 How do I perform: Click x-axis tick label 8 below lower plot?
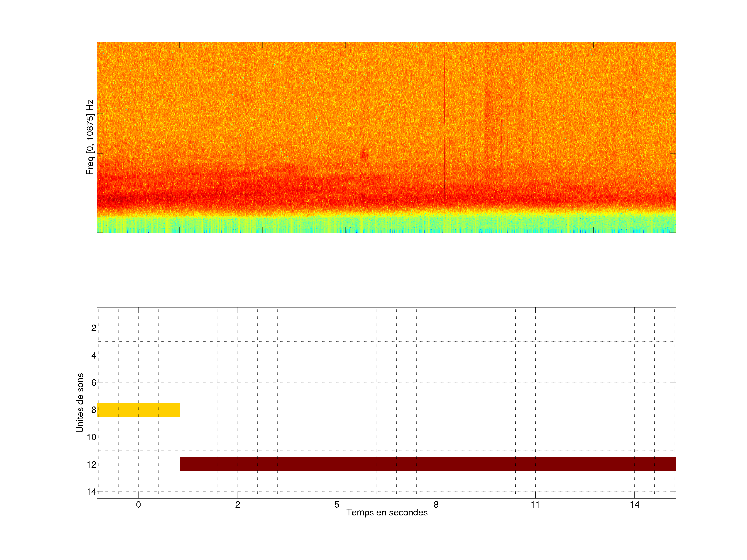[436, 505]
